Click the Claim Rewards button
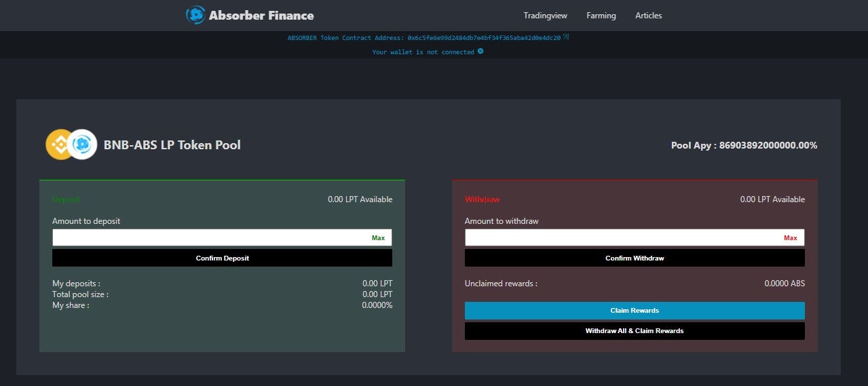The image size is (868, 386). pos(635,311)
